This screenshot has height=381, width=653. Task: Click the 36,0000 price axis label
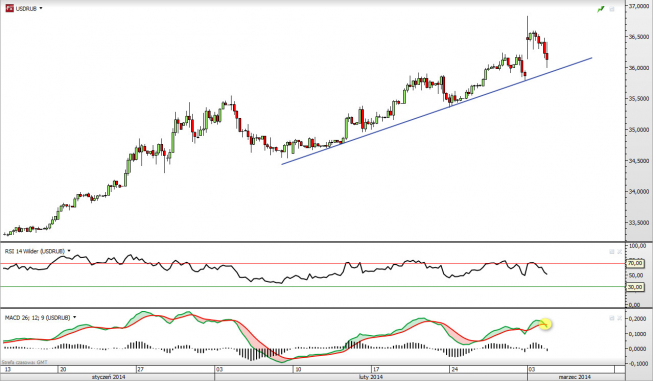coord(639,67)
